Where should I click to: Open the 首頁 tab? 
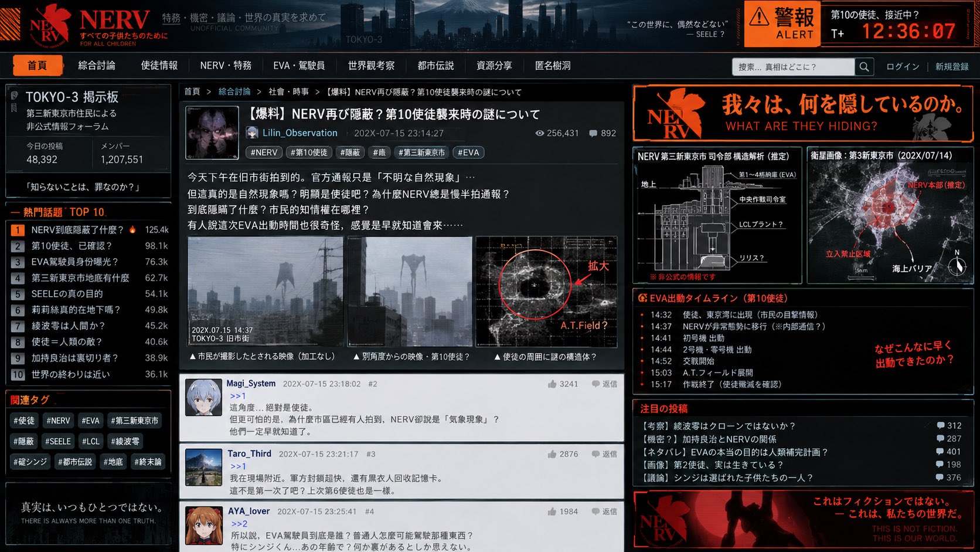tap(37, 65)
